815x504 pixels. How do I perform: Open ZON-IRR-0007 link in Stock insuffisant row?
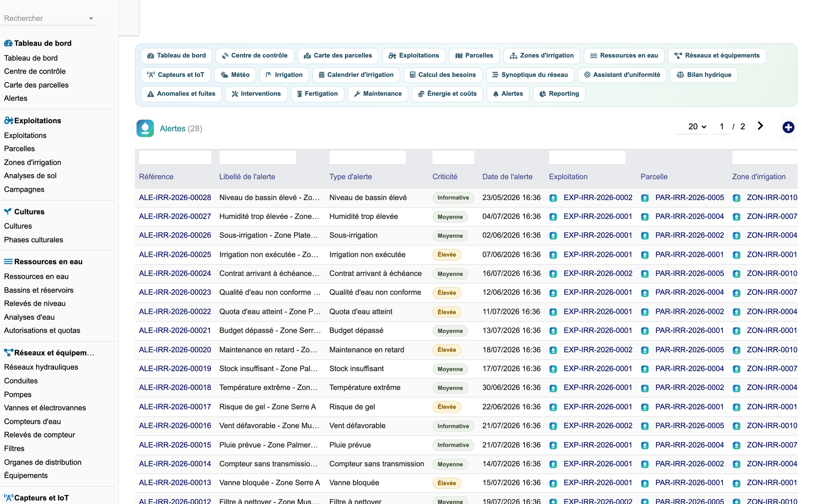[772, 368]
